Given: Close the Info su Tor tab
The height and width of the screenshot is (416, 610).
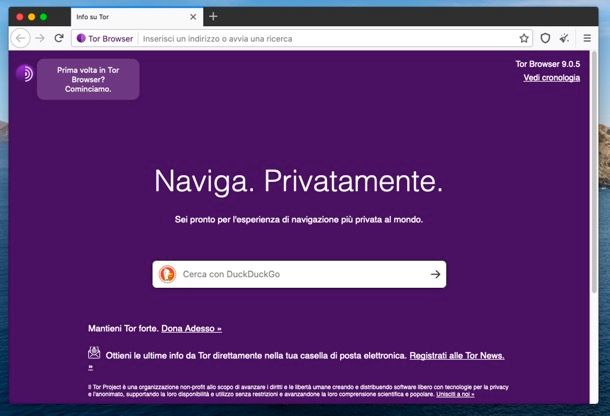Looking at the screenshot, I should (x=193, y=17).
